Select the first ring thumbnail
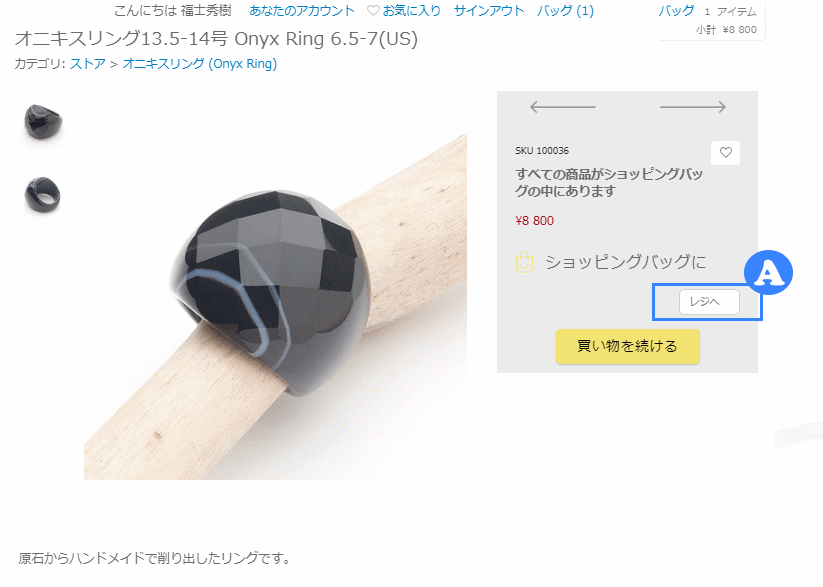This screenshot has width=823, height=587. 43,122
